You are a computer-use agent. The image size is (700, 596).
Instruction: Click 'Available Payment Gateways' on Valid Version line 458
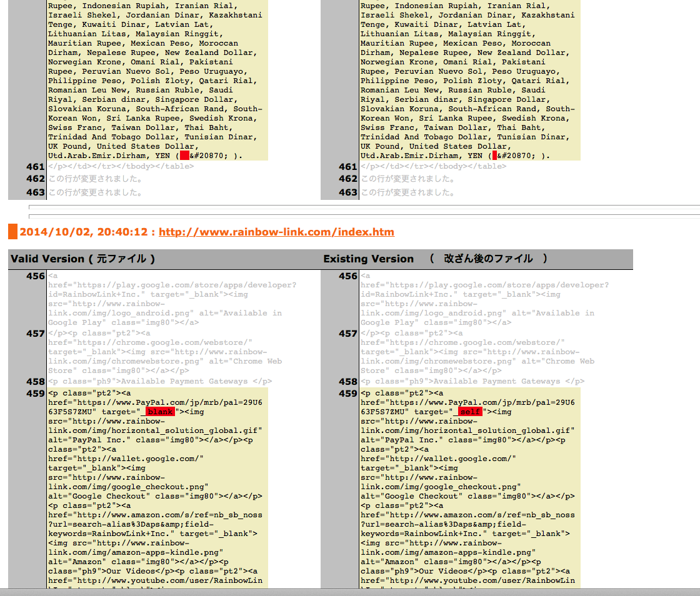tap(184, 382)
